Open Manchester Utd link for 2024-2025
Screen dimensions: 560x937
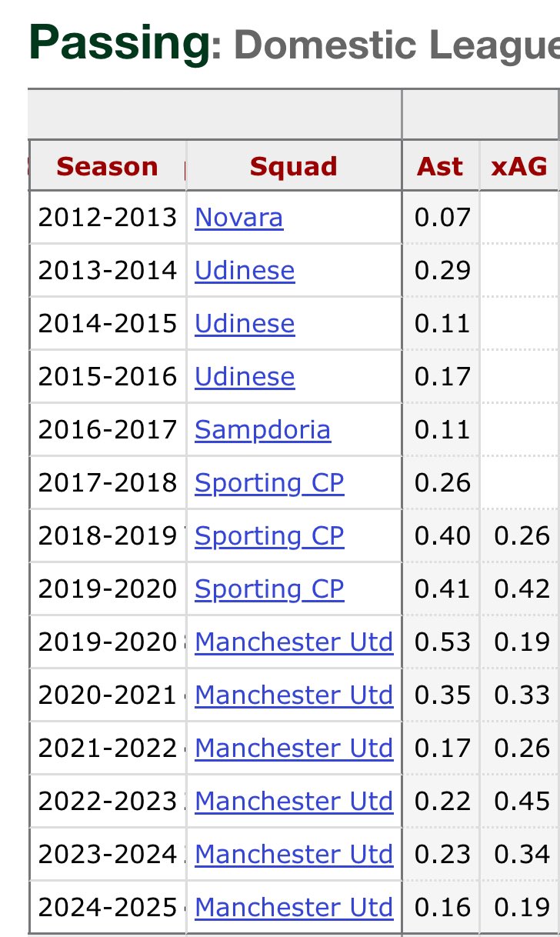294,908
